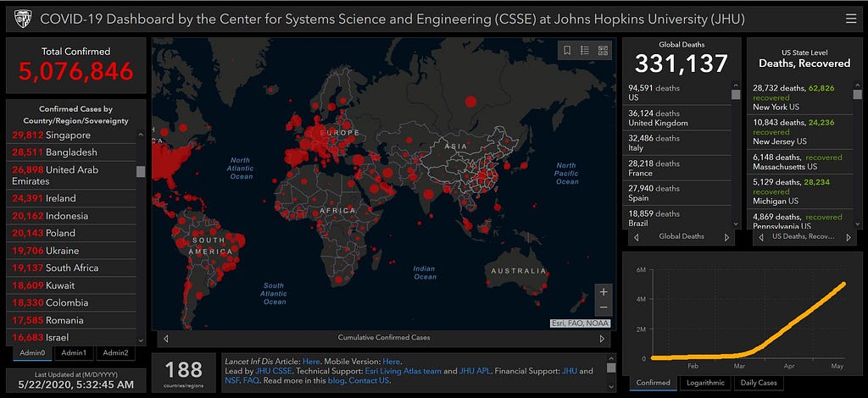Open the Lancet article Here link
Viewport: 868px width, 398px height.
(311, 362)
